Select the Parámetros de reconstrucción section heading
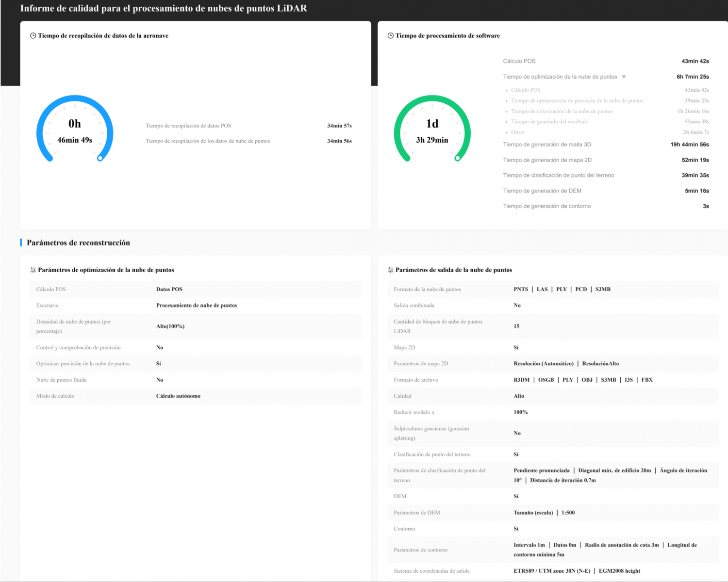 [78, 243]
